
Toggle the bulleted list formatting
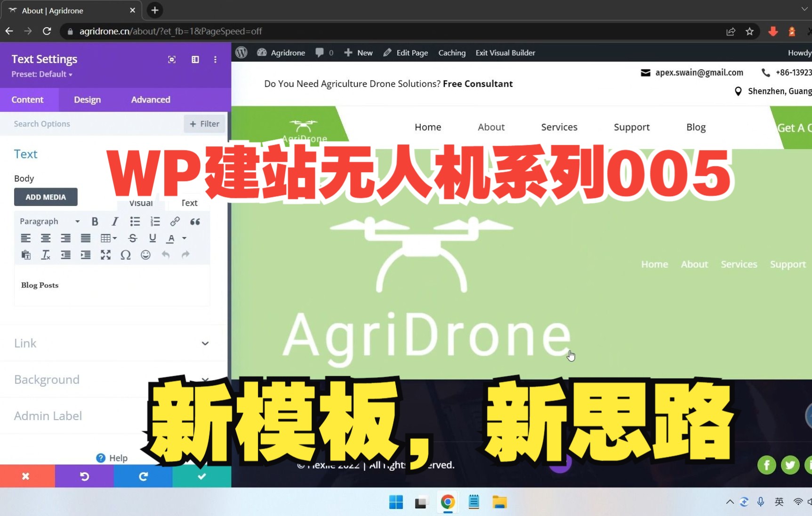(135, 221)
